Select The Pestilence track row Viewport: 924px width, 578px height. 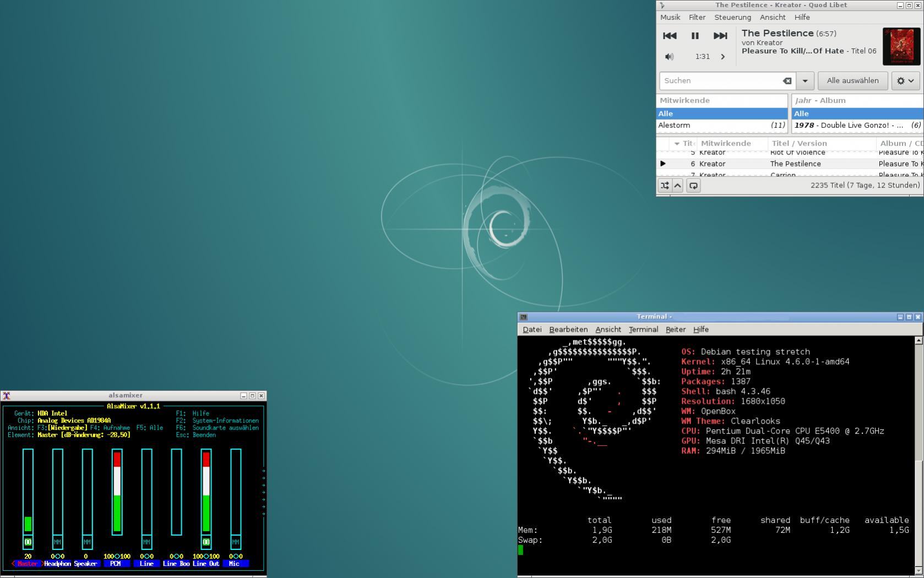790,164
